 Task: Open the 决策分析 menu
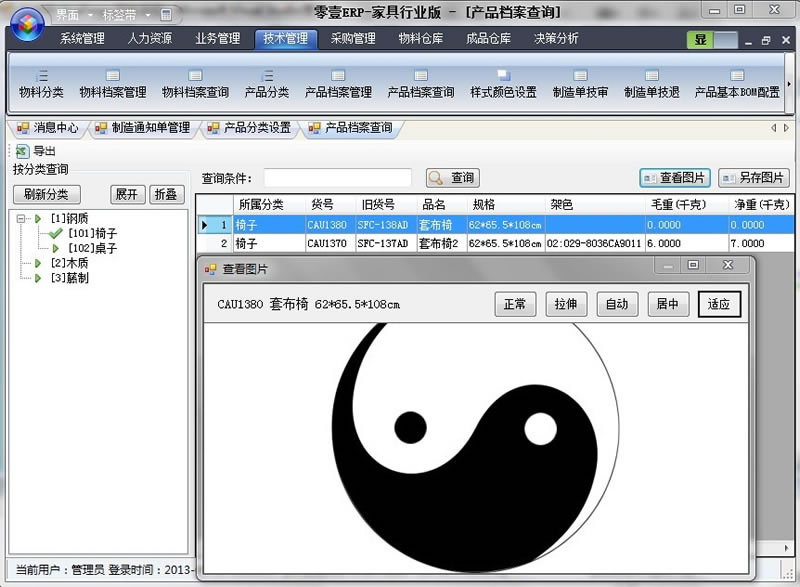pyautogui.click(x=556, y=38)
